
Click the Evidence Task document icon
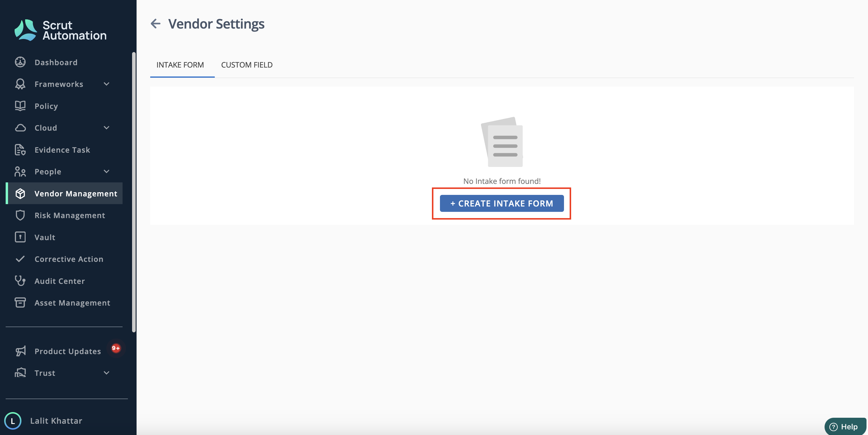point(20,150)
